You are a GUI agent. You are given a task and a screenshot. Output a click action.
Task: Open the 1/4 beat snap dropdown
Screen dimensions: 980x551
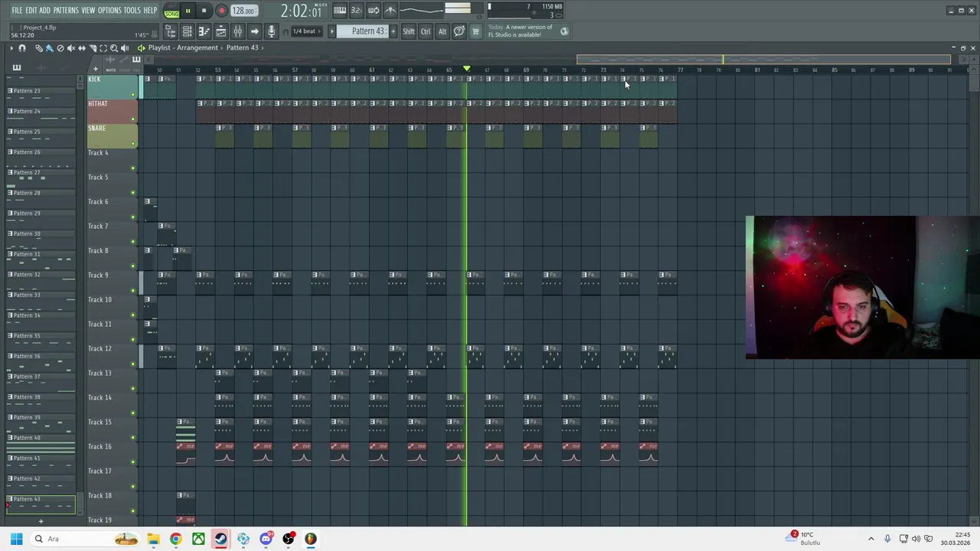point(305,31)
